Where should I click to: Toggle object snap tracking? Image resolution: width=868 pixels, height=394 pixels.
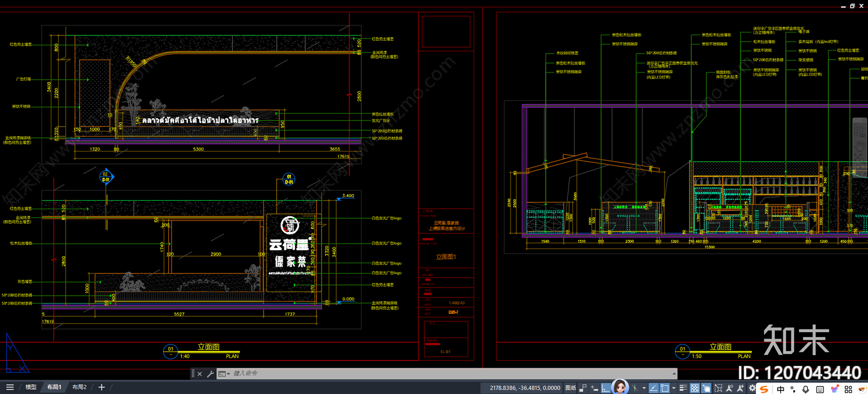653,388
